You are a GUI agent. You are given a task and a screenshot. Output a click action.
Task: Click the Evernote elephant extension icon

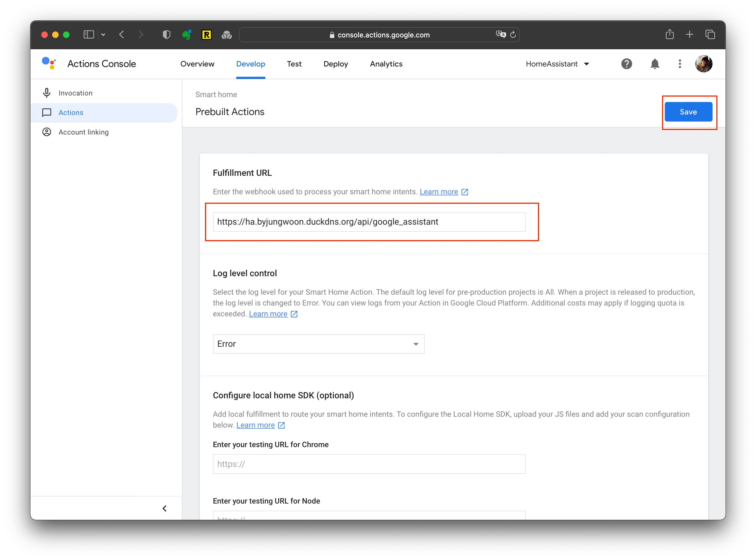(x=186, y=34)
